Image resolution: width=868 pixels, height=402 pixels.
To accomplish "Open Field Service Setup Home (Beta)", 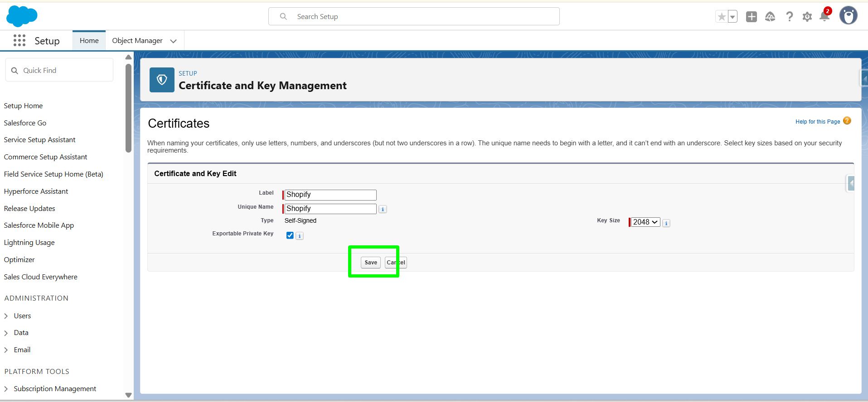I will (x=54, y=174).
